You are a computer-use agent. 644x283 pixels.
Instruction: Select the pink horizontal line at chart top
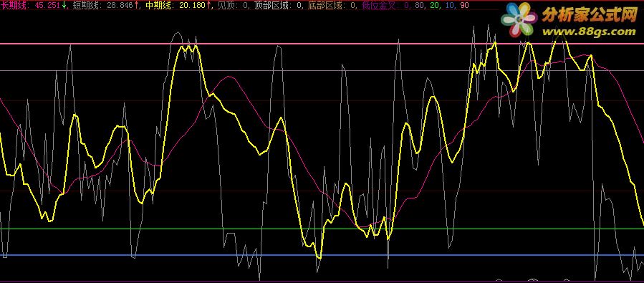[322, 43]
